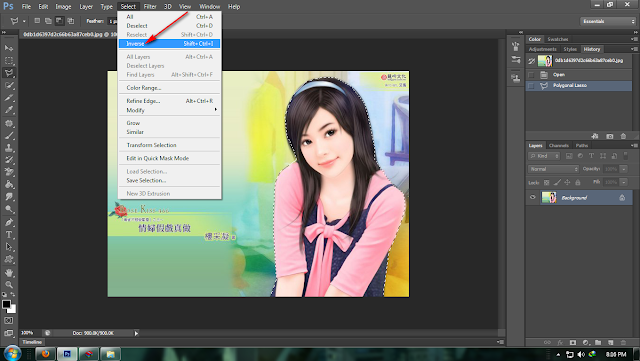Expand the Modify submenu
The image size is (640, 361).
[x=169, y=110]
